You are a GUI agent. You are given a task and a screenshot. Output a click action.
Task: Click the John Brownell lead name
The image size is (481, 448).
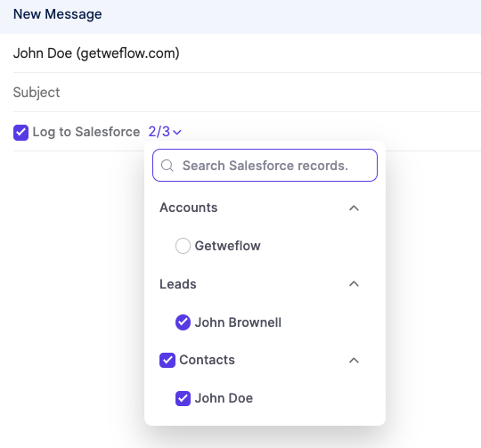click(x=238, y=322)
